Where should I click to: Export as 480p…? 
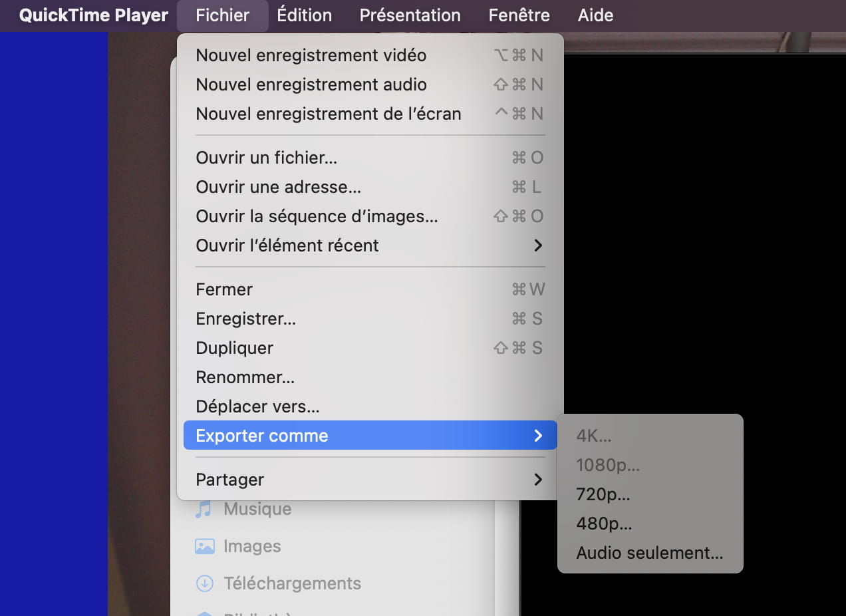(650, 524)
